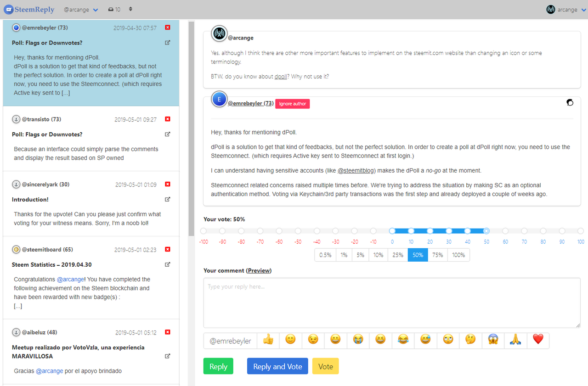Insert winking face emoji
588x386 pixels.
click(x=313, y=341)
